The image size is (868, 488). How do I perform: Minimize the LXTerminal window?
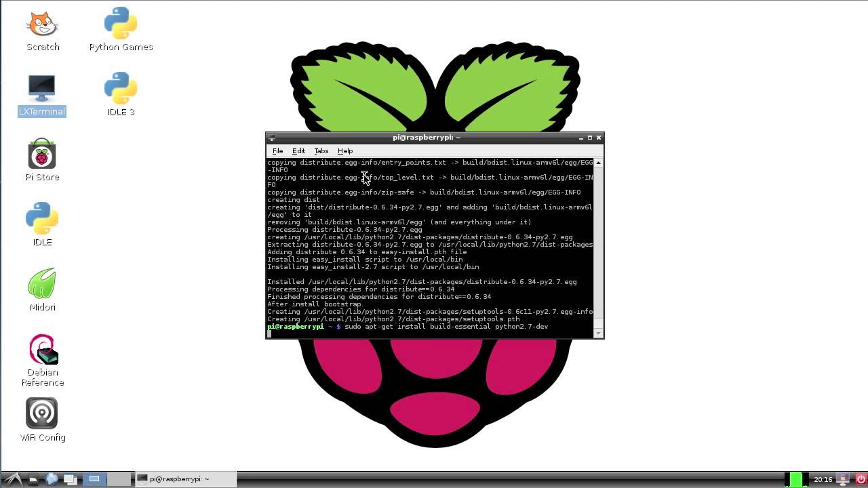581,138
